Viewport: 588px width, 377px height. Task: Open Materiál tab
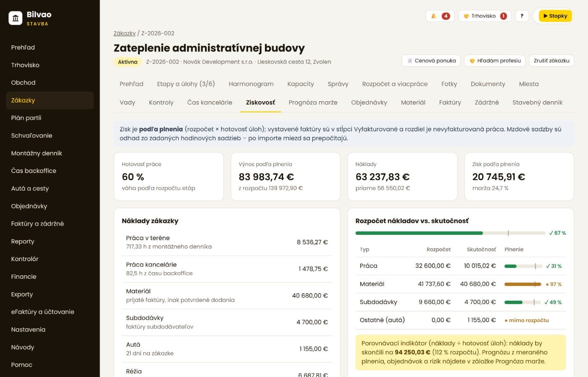(x=413, y=102)
